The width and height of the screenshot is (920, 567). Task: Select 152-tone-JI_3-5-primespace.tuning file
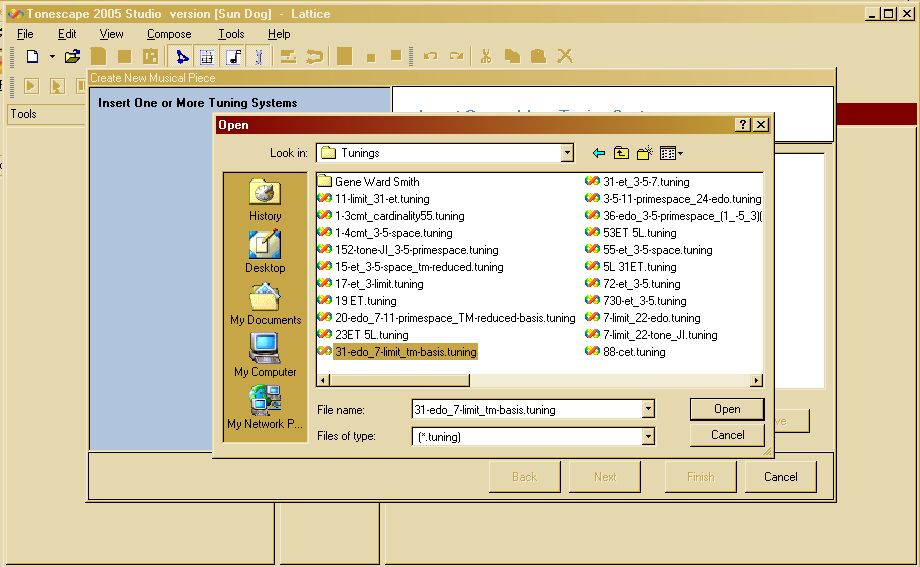tap(408, 250)
